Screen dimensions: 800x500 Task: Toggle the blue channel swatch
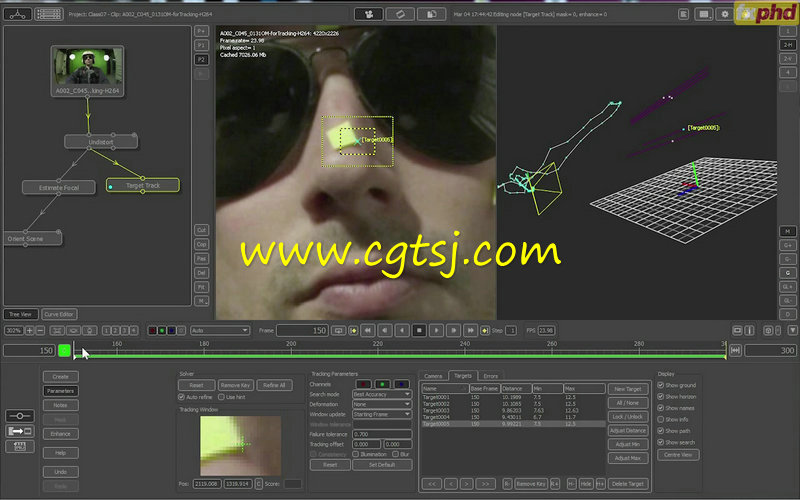click(402, 384)
